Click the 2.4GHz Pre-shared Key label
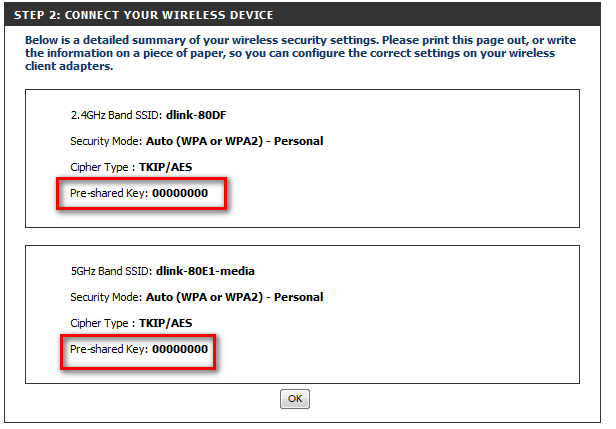 pos(108,193)
